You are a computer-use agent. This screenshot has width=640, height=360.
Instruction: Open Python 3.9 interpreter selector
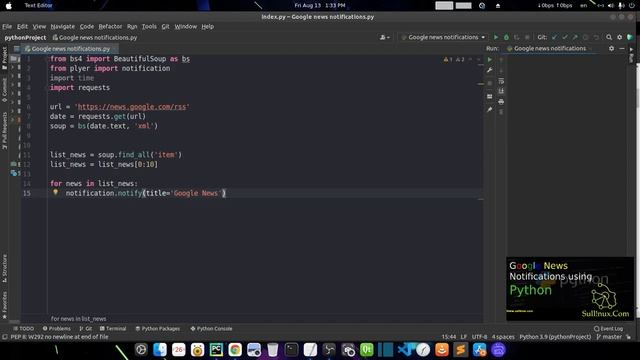point(555,337)
